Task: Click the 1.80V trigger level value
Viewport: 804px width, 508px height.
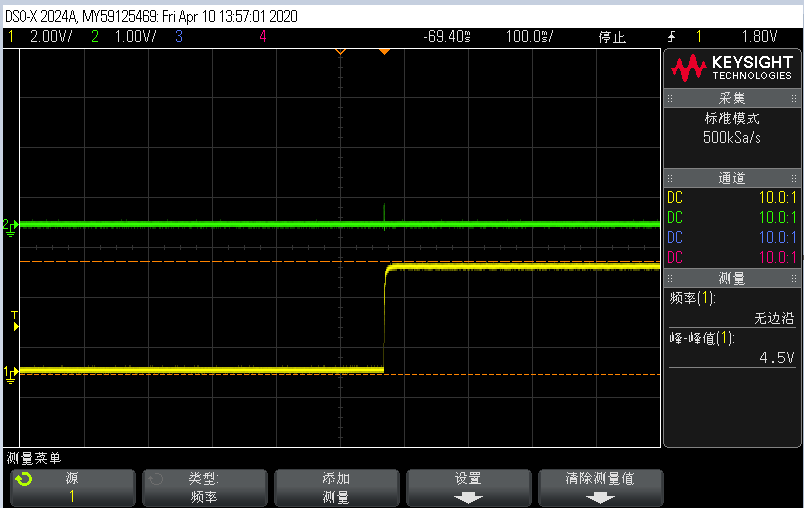Action: tap(759, 37)
